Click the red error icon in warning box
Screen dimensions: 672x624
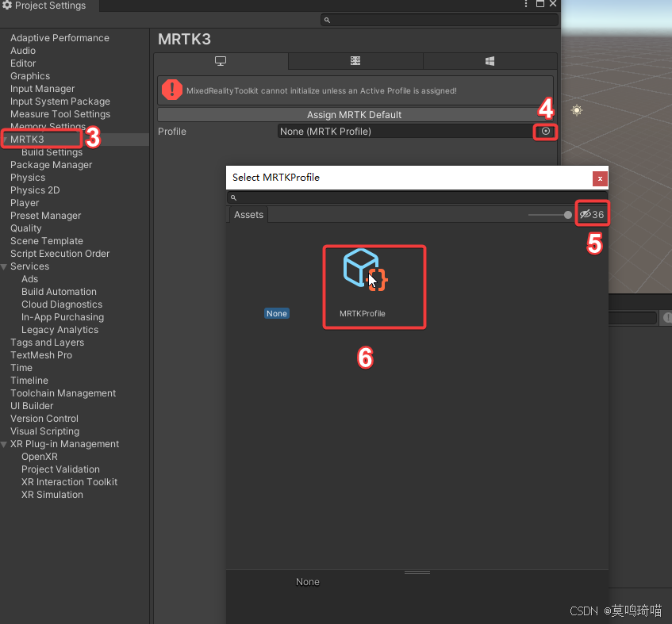tap(172, 90)
